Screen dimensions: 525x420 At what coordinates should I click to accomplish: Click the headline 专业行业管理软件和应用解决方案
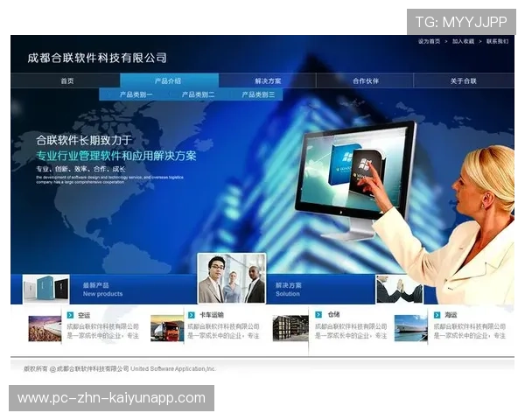pos(116,156)
